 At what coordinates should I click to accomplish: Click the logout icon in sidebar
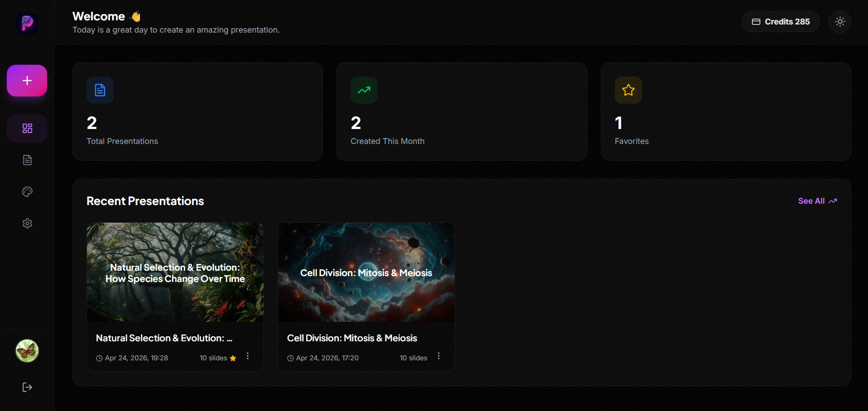pos(27,387)
